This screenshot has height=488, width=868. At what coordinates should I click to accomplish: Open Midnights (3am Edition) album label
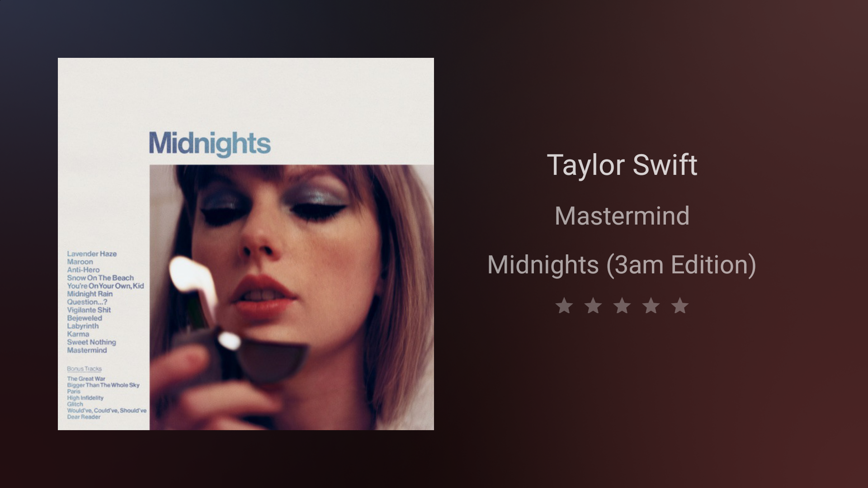click(x=622, y=265)
